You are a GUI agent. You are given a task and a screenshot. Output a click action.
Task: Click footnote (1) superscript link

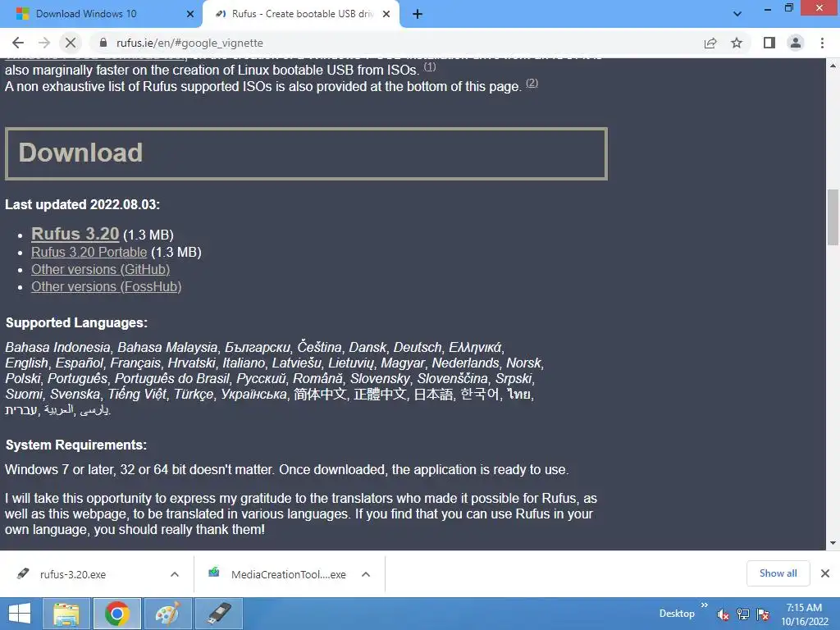click(430, 67)
